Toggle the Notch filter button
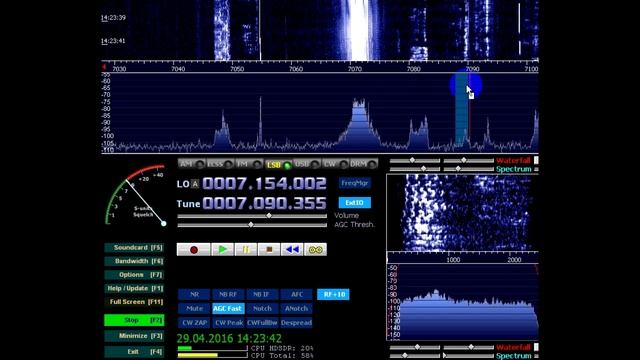 [262, 309]
